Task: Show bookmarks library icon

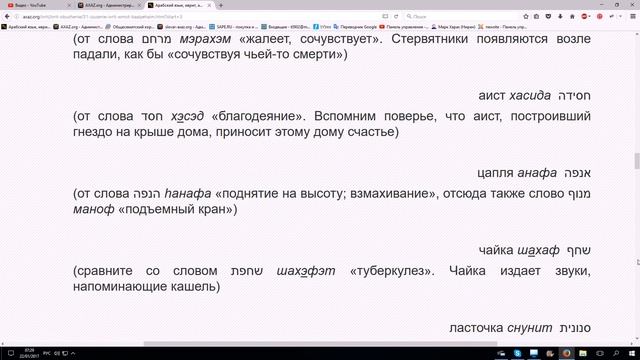Action: 537,16
